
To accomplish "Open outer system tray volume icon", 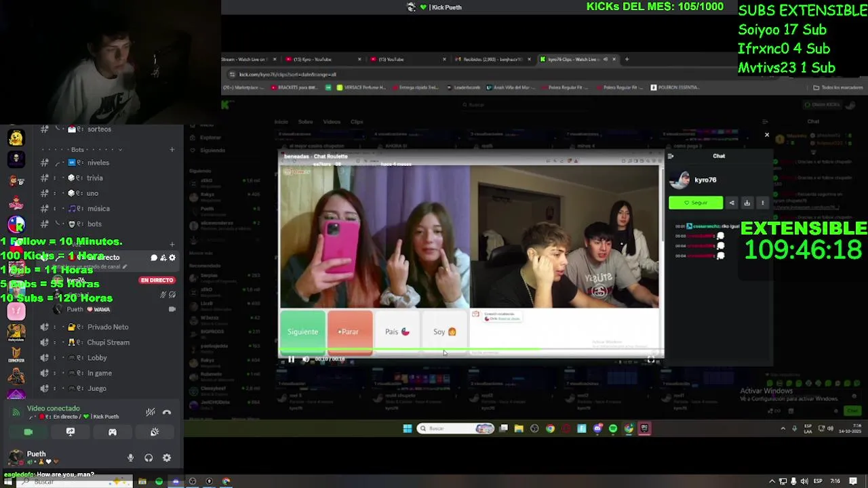I will 805,481.
